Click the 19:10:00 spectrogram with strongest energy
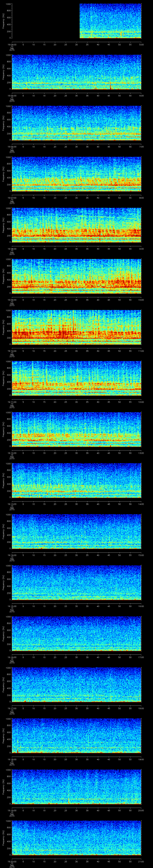This screenshot has width=153, height=868. (x=77, y=327)
